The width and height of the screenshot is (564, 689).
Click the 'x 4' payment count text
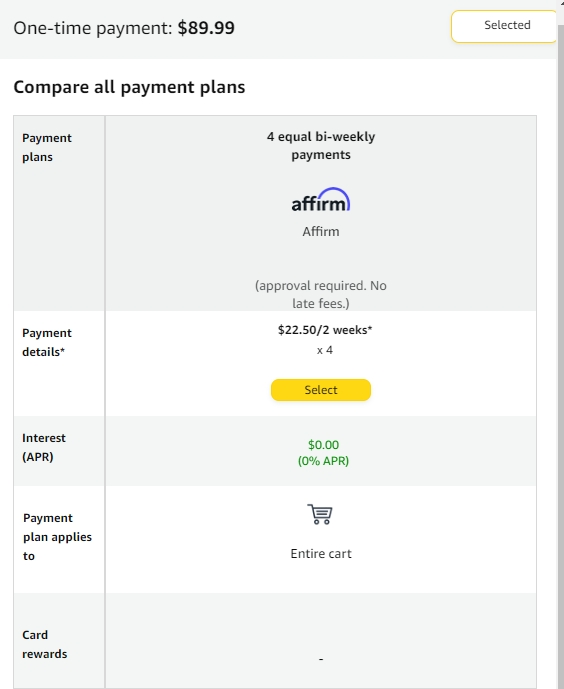point(325,350)
